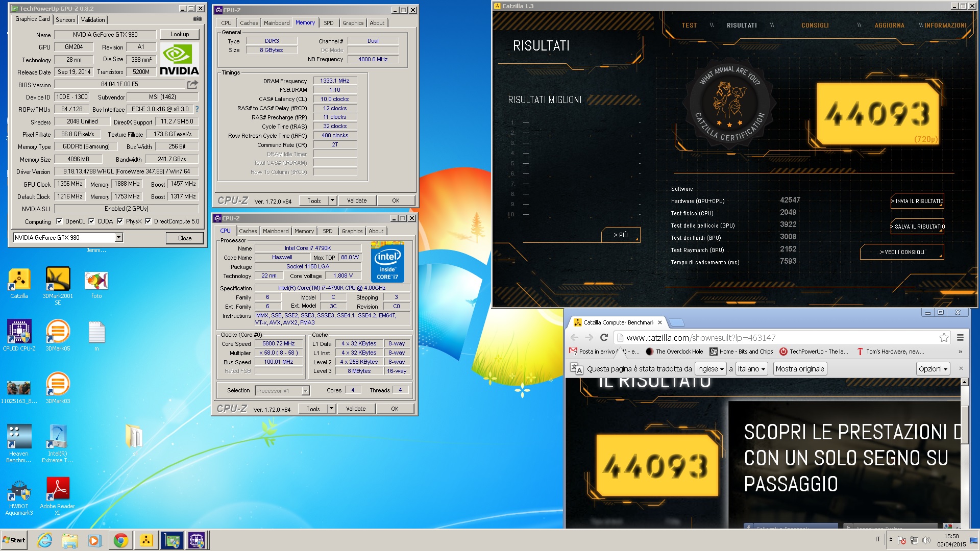The height and width of the screenshot is (551, 980).
Task: Open the 3DMark03 desktop shortcut
Action: click(58, 388)
